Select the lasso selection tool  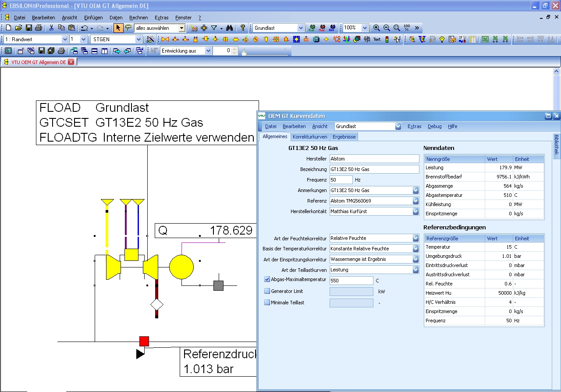click(x=128, y=28)
